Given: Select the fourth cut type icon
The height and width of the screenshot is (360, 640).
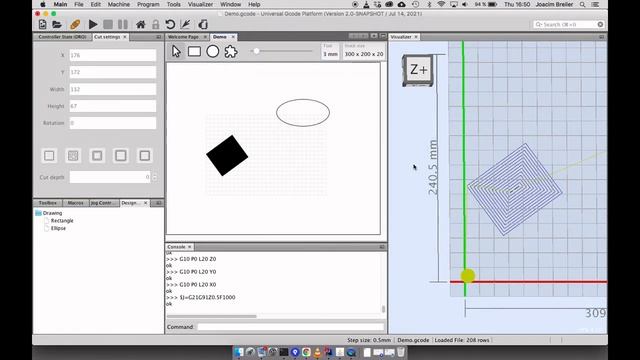Looking at the screenshot, I should coord(121,156).
